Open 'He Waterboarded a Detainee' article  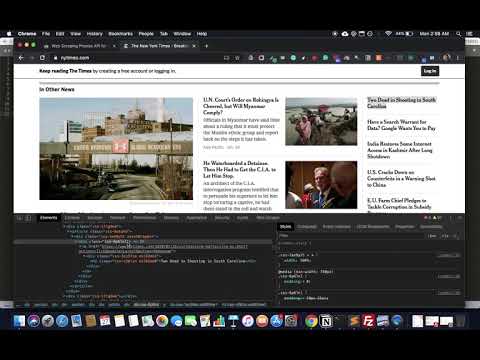(239, 169)
